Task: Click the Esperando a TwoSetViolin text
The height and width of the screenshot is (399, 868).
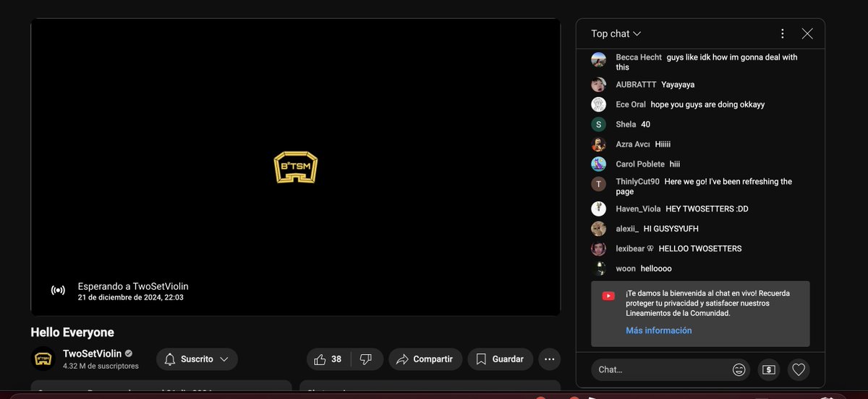Action: point(133,286)
